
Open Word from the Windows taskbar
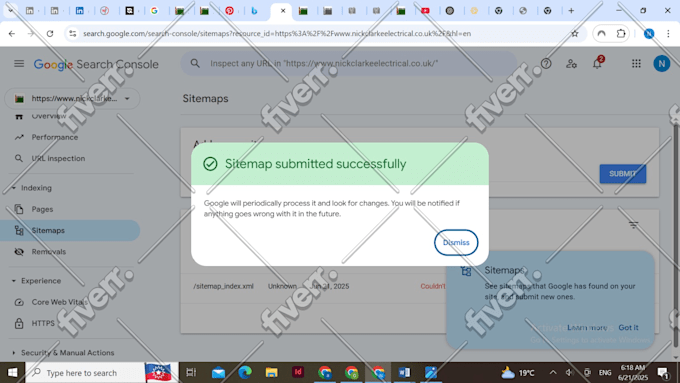[x=404, y=373]
